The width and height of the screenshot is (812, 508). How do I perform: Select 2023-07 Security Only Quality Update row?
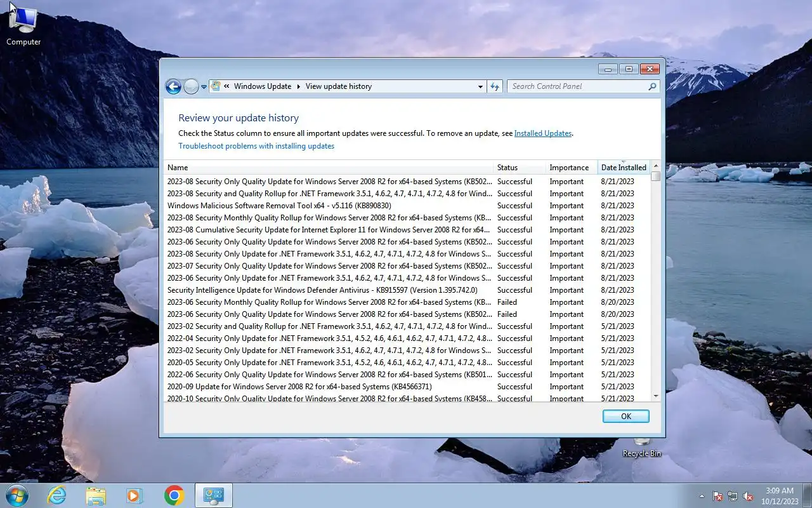(407, 266)
